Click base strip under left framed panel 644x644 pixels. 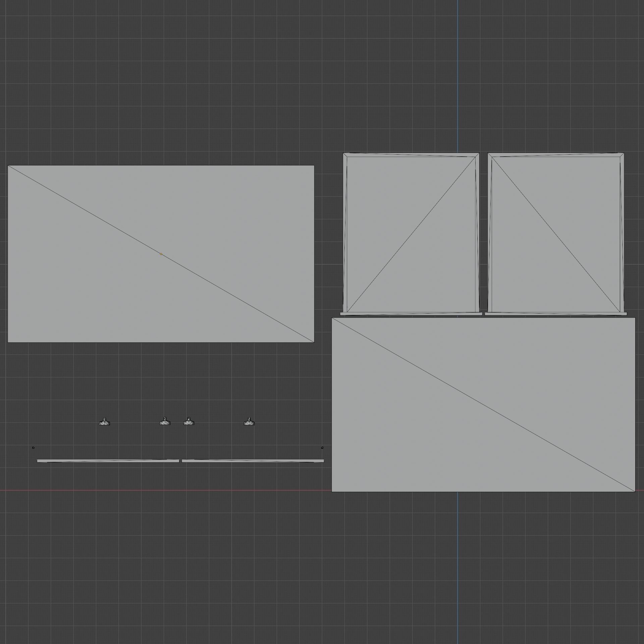[411, 314]
